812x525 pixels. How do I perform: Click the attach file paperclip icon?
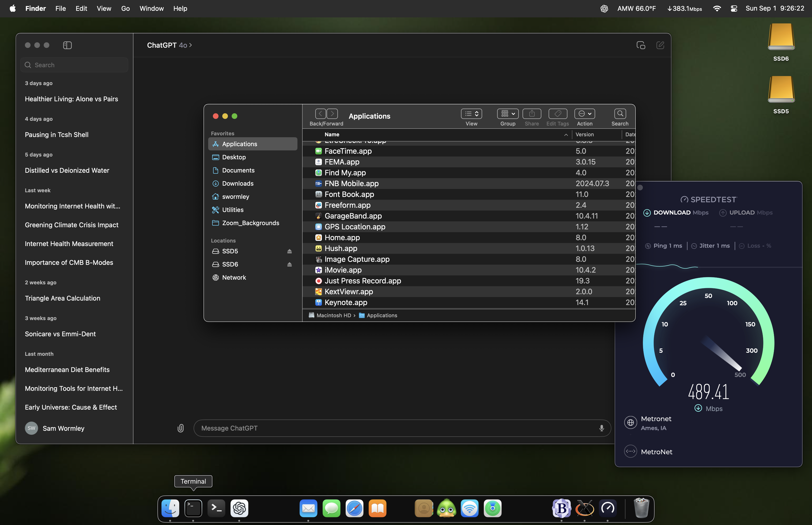tap(181, 428)
